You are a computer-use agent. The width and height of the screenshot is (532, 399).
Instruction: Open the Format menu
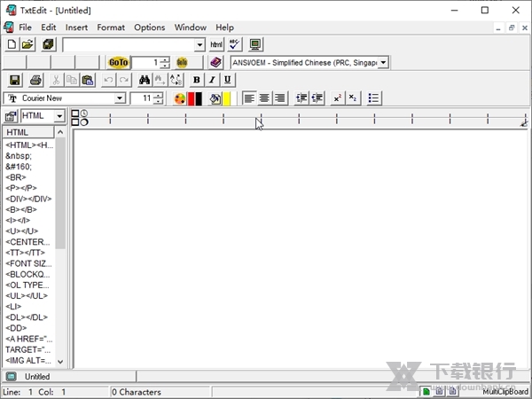[111, 27]
